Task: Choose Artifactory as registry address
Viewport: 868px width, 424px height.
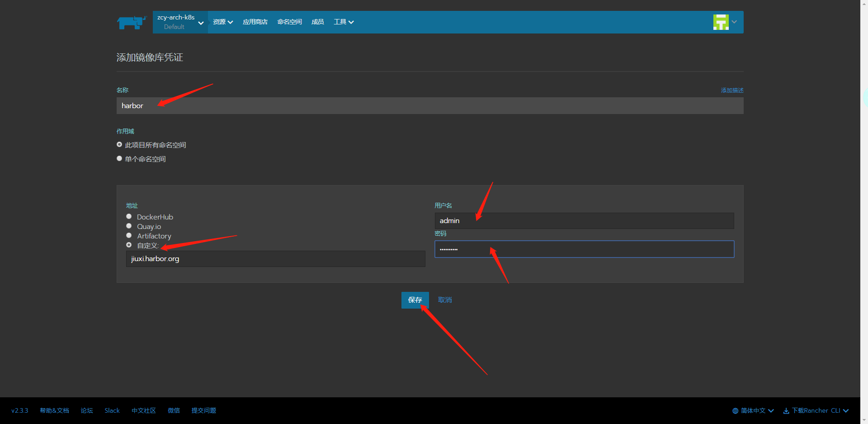Action: (129, 236)
